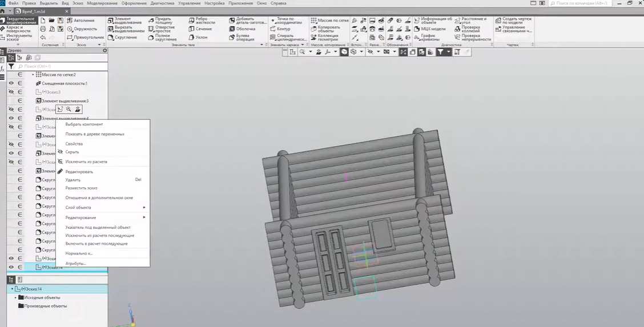The height and width of the screenshot is (327, 644).
Task: Switch to Твердотельное моделирование toolset
Action: tap(18, 21)
